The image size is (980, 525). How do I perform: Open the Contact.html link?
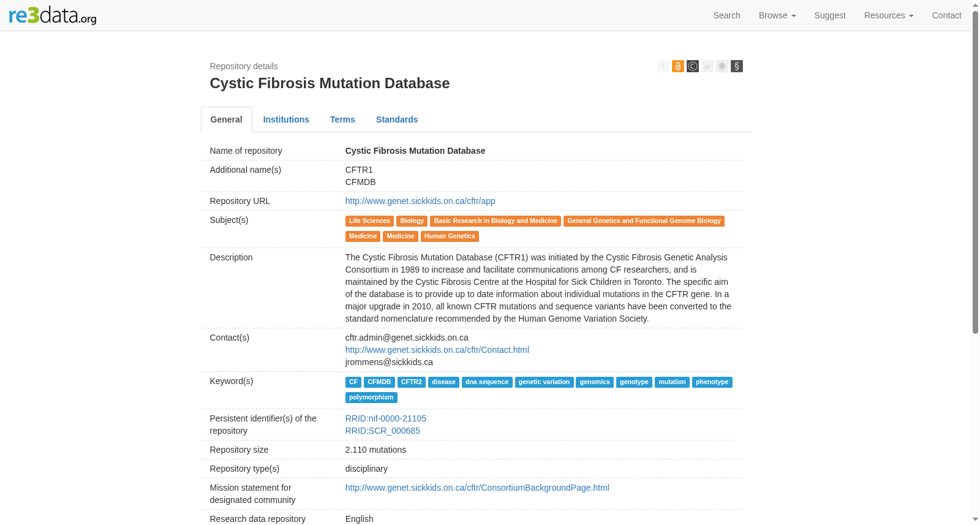[x=437, y=350]
